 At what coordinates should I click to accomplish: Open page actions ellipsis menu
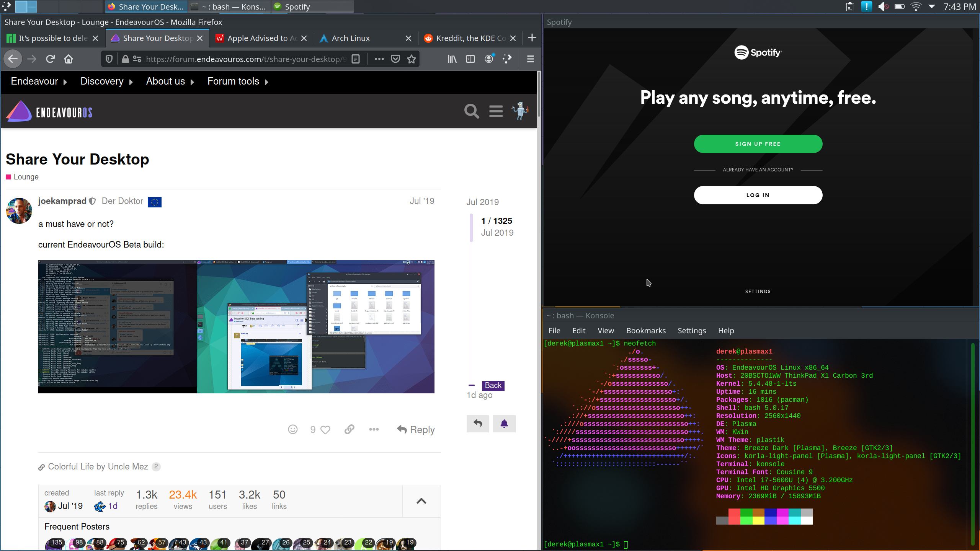(x=379, y=59)
